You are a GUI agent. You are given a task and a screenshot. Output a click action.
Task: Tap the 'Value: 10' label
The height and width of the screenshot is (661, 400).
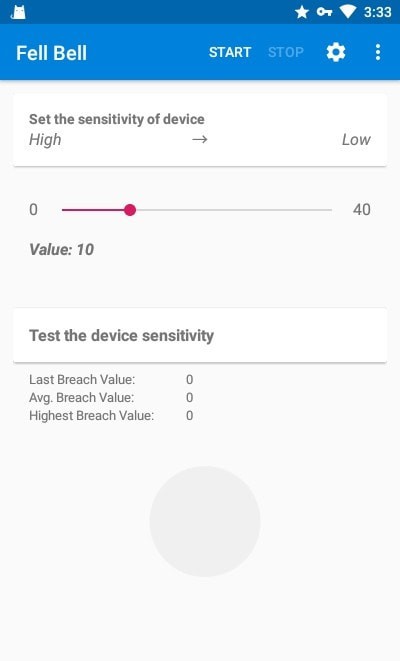[62, 250]
